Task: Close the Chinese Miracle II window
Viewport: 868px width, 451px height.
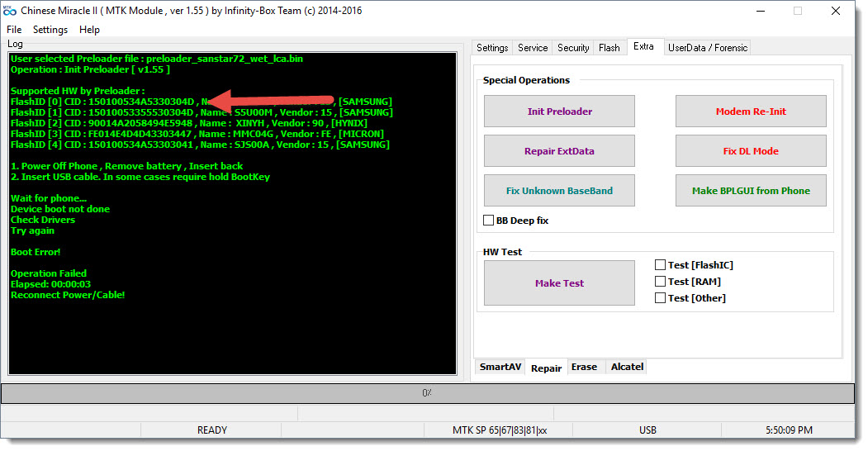Action: click(x=836, y=11)
